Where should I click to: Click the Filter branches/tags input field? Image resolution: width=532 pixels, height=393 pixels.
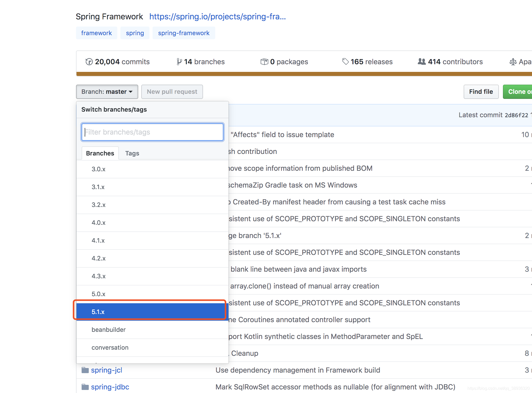point(152,132)
